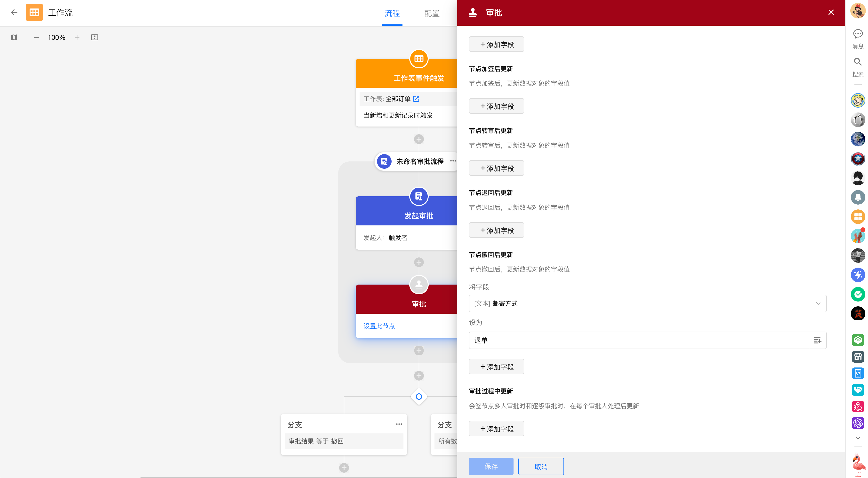
Task: Toggle the minimap icon in canvas toolbar
Action: tap(14, 37)
